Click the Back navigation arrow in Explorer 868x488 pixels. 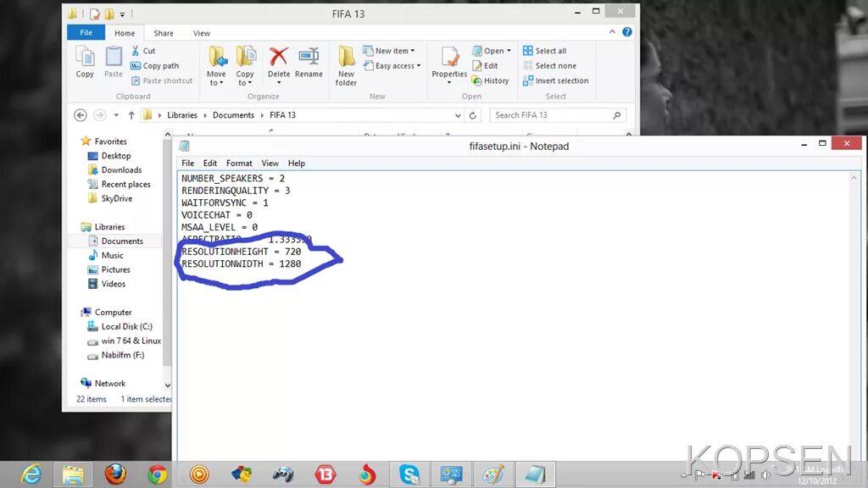coord(81,115)
